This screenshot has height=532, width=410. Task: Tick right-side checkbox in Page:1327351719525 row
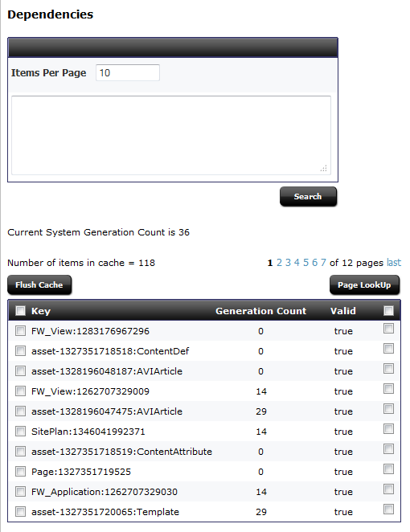(388, 469)
